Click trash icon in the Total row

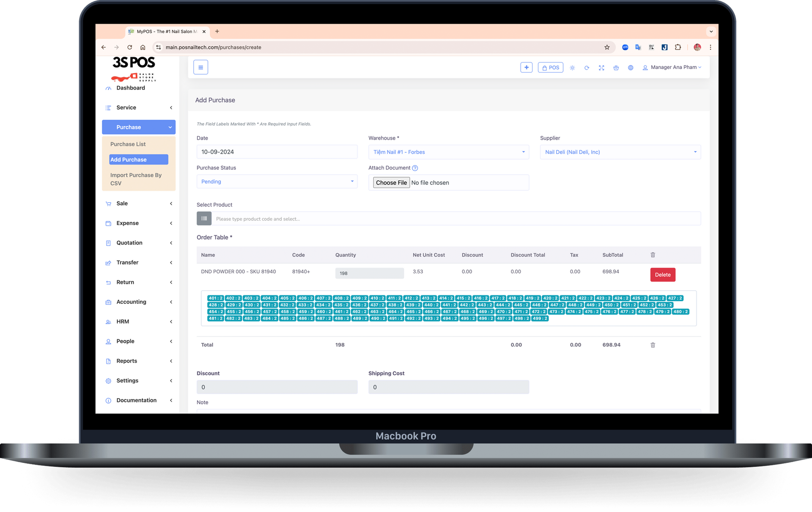click(x=653, y=345)
